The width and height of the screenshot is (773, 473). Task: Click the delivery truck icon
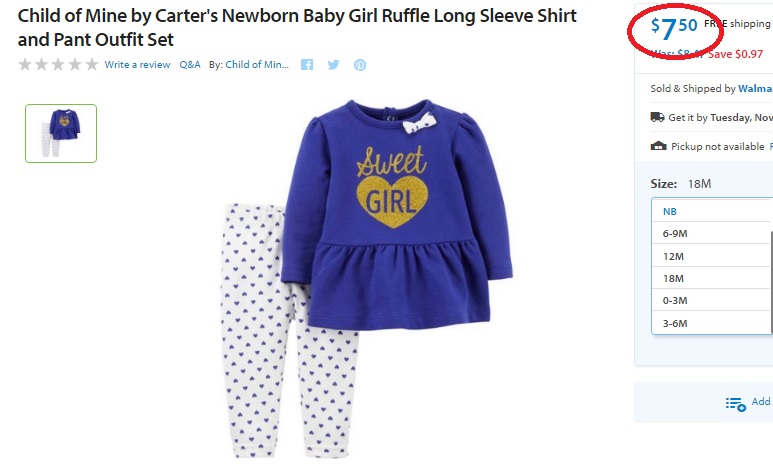[657, 117]
